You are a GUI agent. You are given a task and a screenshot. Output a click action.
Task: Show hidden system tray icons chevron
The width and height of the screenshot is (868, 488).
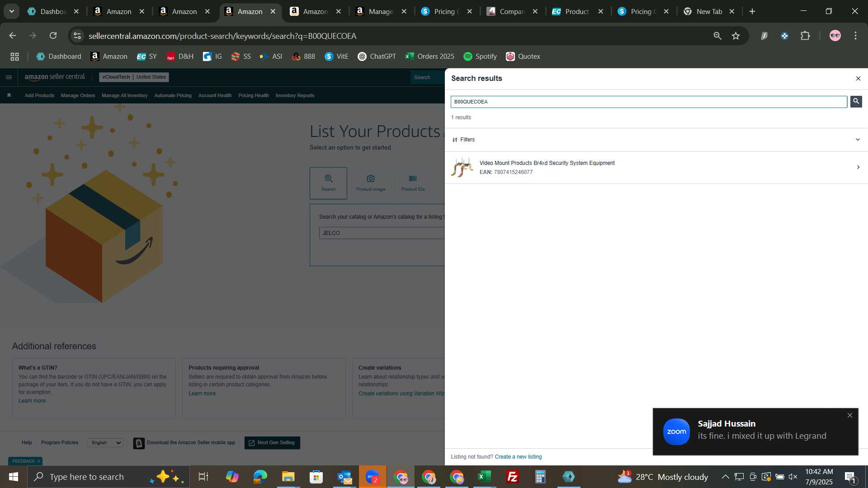(725, 477)
